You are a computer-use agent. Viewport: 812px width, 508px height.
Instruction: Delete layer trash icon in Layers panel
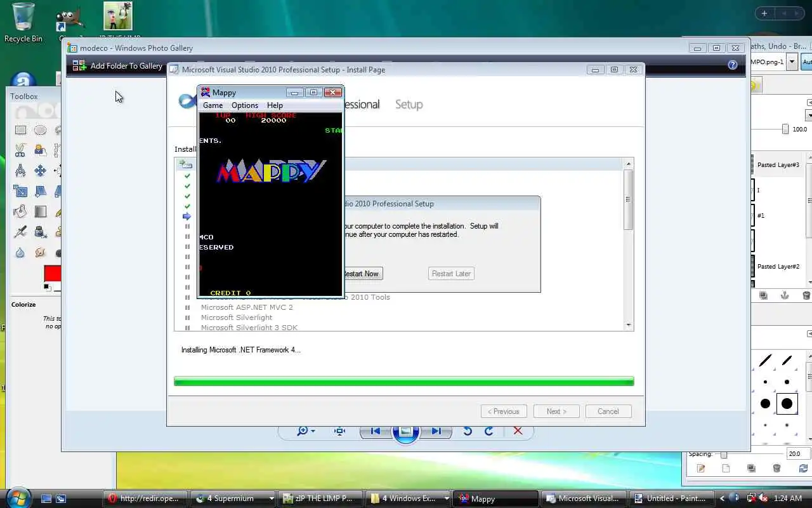point(806,295)
